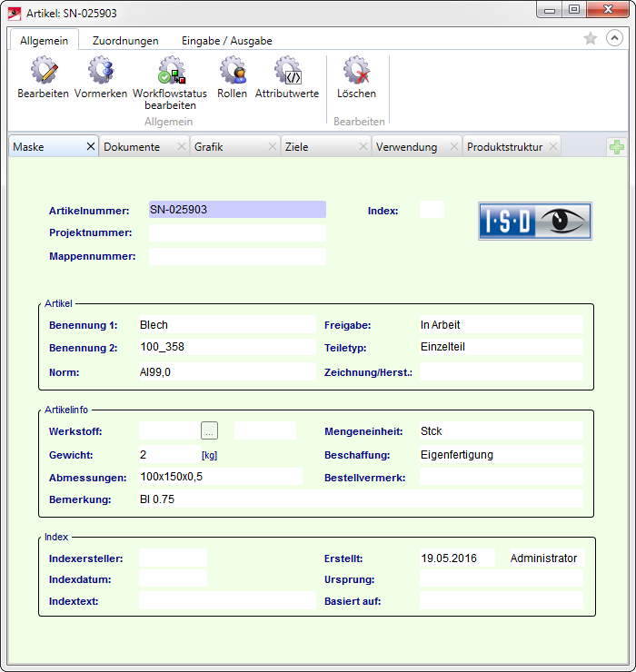This screenshot has width=636, height=672.
Task: Click the Benennung 1 field with Blech
Action: (227, 325)
